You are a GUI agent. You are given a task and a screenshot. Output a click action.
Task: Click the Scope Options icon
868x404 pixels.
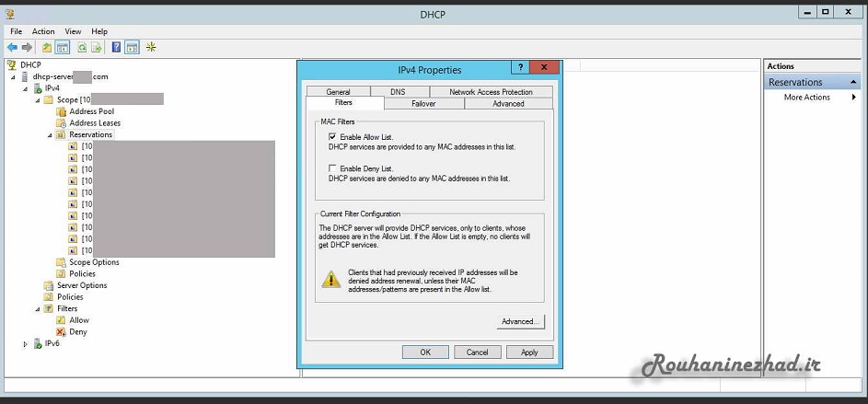coord(62,261)
